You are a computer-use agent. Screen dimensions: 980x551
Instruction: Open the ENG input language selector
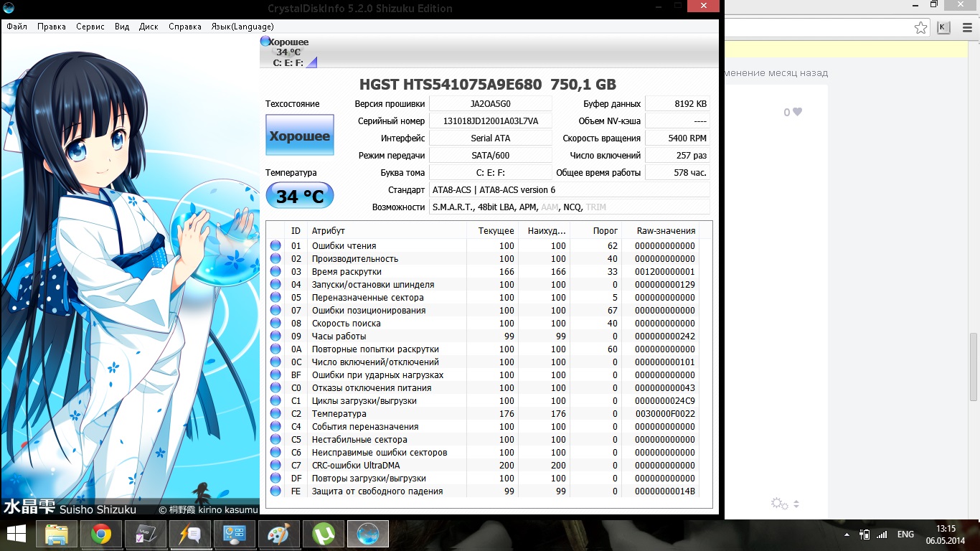point(905,534)
